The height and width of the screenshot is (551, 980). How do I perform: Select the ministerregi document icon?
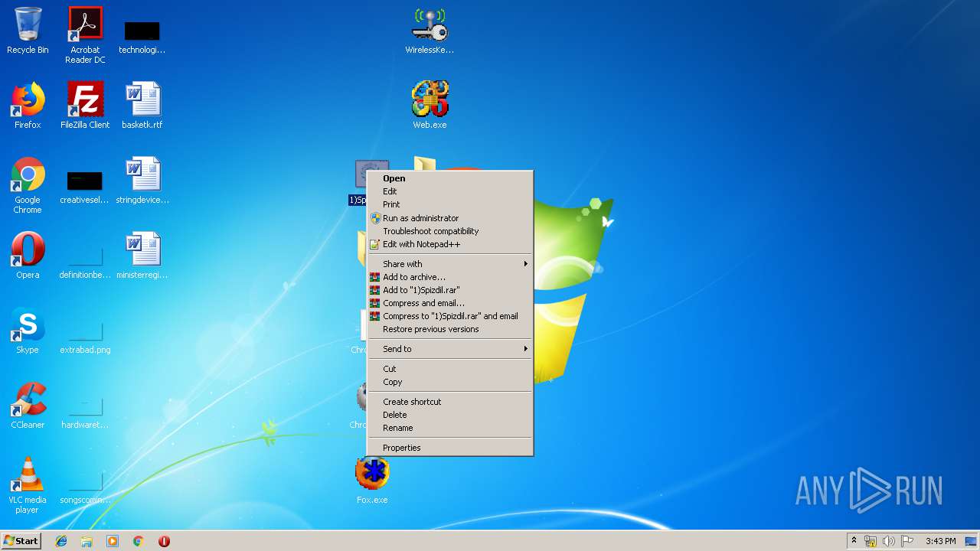point(142,256)
